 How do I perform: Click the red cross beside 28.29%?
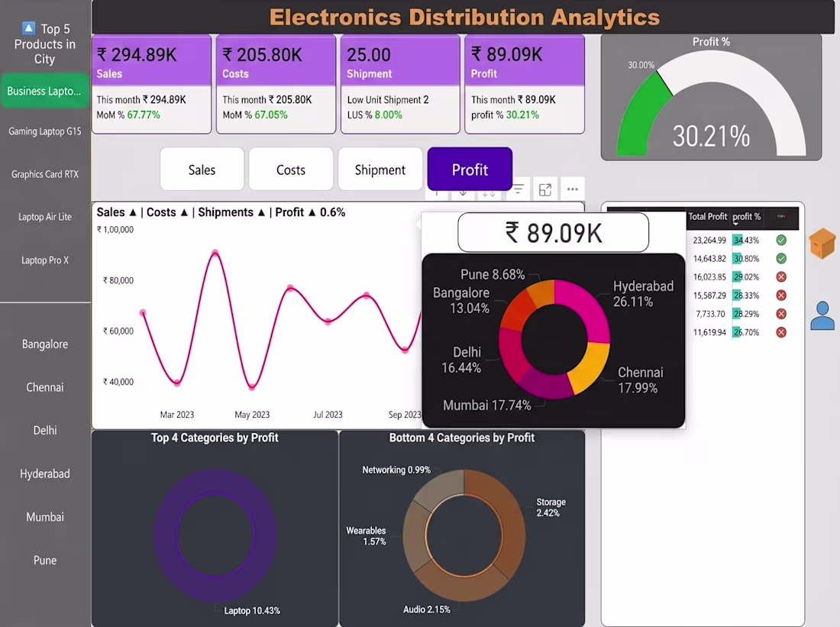tap(781, 313)
